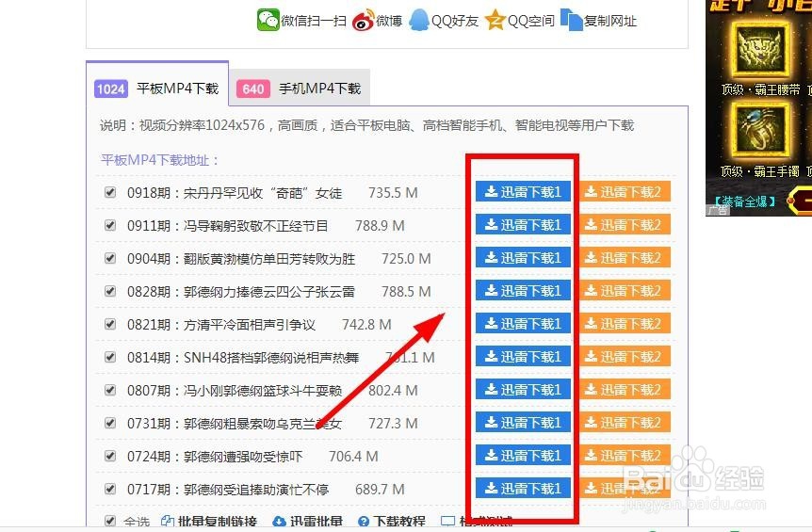
Task: Toggle the 0807期 episode checkbox
Action: [x=110, y=390]
